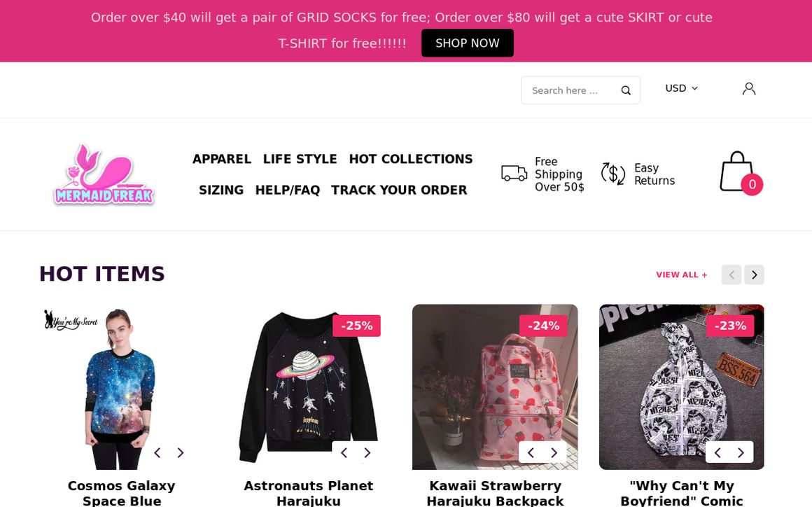
Task: Show next image of Comic hoodie product
Action: (741, 452)
